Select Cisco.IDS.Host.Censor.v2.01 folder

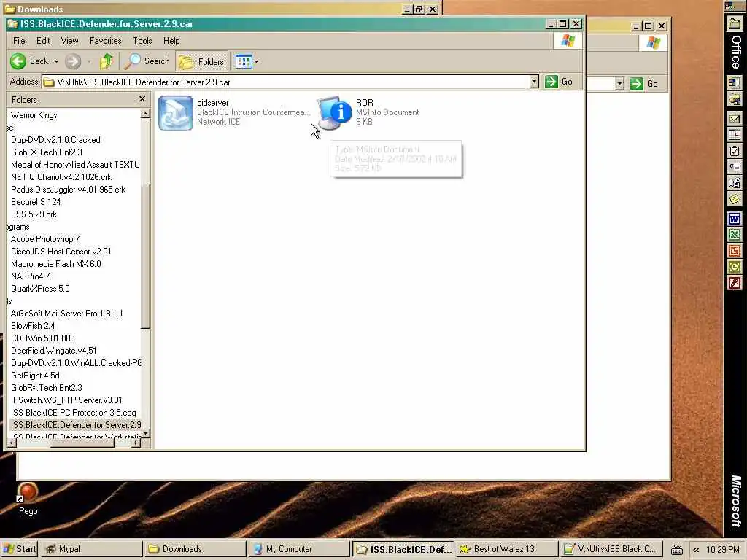(61, 251)
